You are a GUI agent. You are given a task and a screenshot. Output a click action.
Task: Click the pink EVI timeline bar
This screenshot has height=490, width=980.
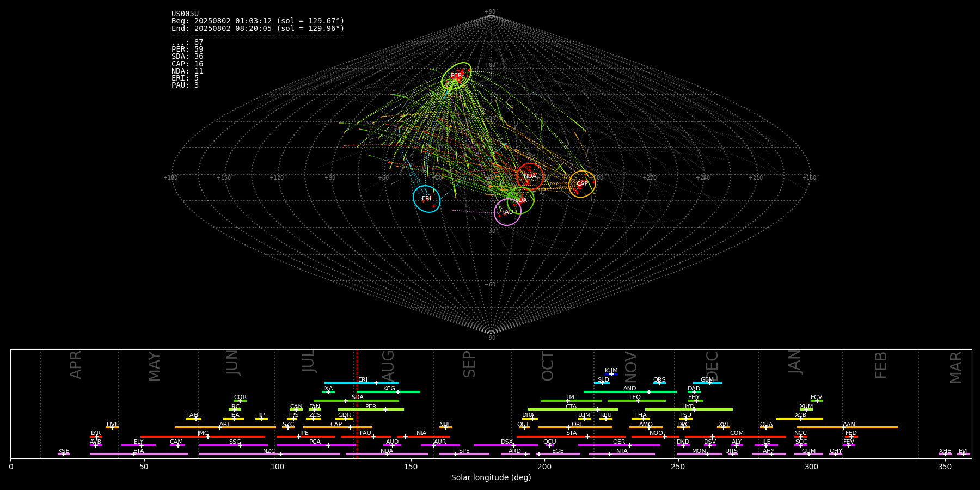[964, 454]
